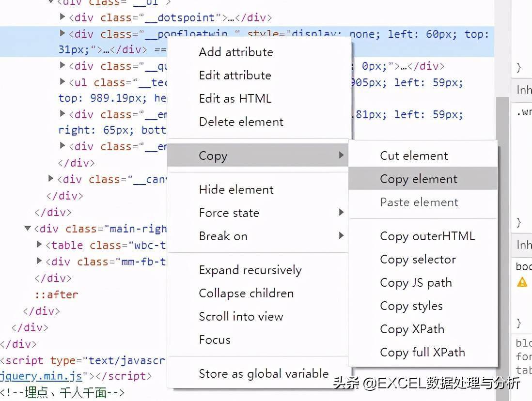
Task: Select Collapse children
Action: tap(258, 293)
